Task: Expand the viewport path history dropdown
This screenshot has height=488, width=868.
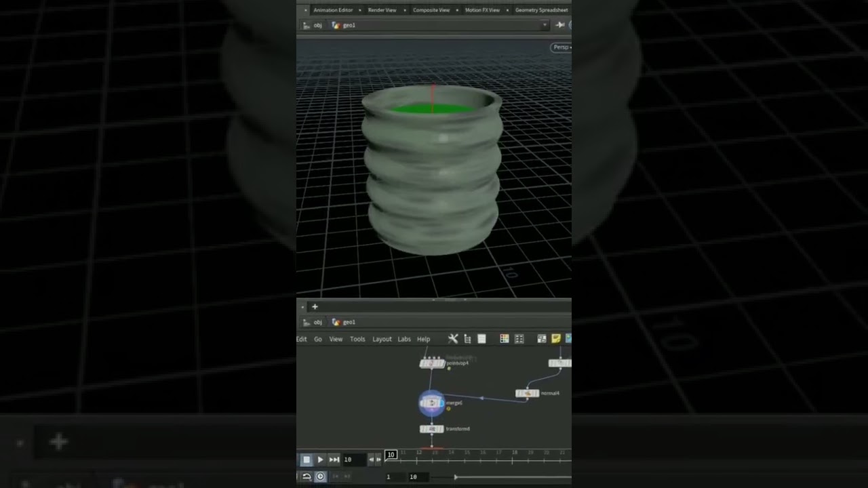Action: tap(545, 25)
